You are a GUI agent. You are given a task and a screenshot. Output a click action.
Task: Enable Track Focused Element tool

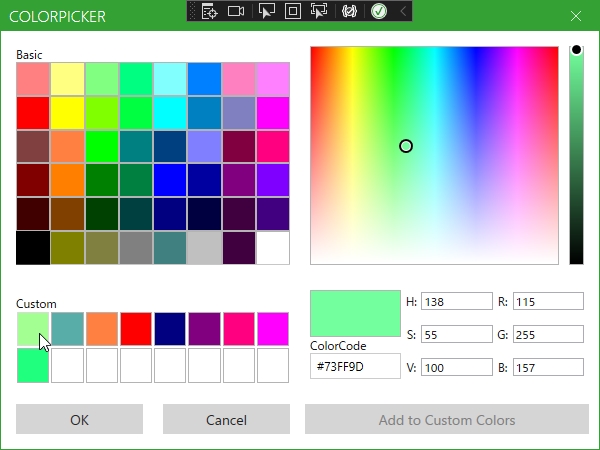(x=319, y=11)
